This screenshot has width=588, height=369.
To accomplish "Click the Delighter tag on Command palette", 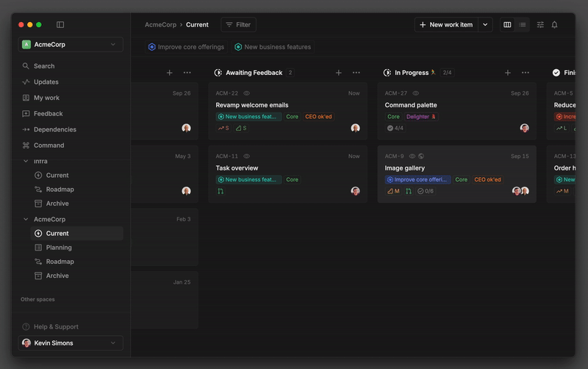I will [421, 117].
